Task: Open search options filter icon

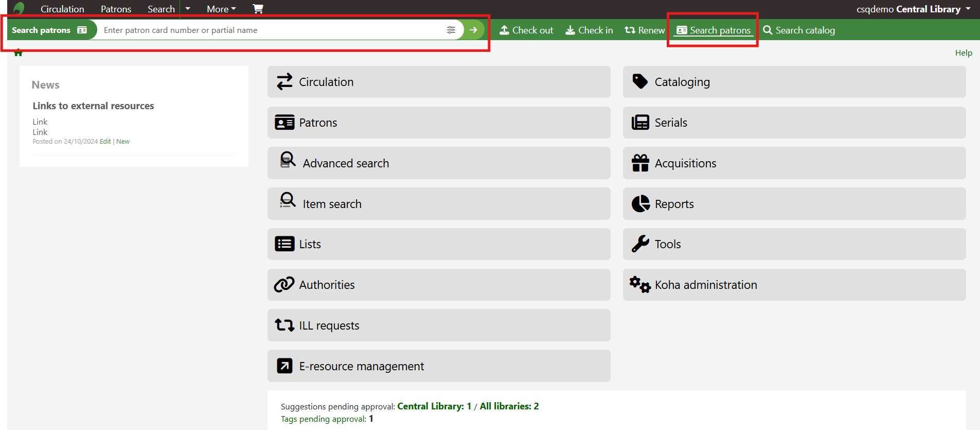Action: (x=451, y=30)
